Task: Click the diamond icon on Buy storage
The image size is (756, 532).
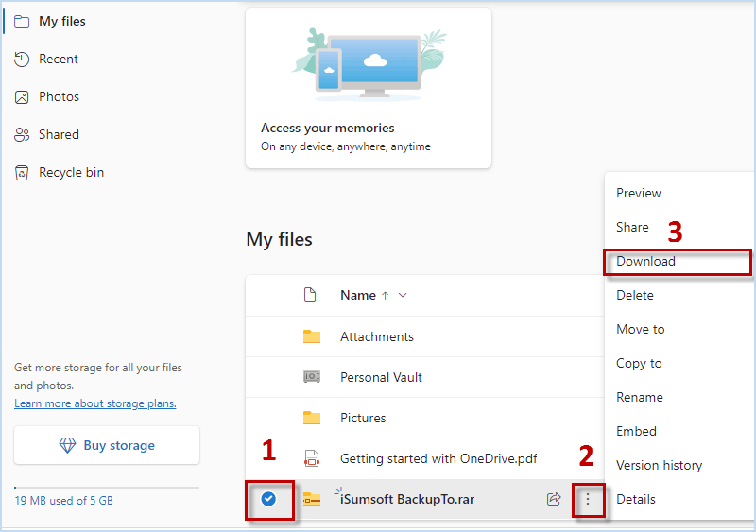Action: click(x=67, y=445)
